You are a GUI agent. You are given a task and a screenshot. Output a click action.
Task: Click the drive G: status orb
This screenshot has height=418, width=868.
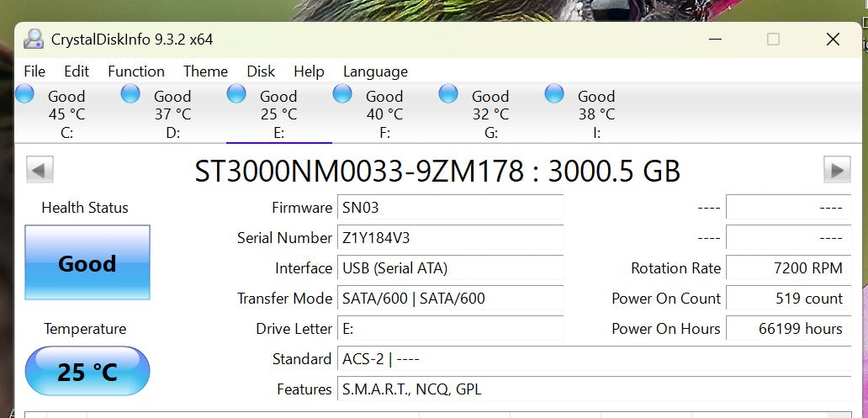point(448,93)
